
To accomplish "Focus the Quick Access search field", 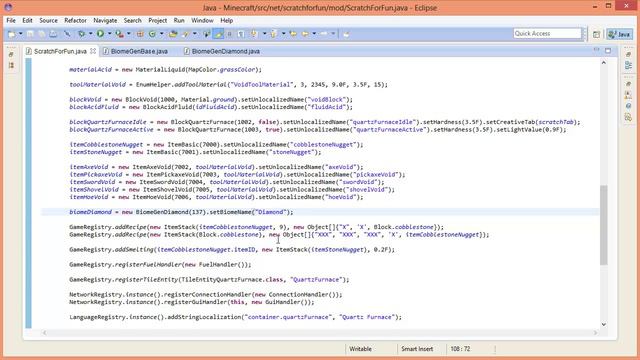I will 547,33.
